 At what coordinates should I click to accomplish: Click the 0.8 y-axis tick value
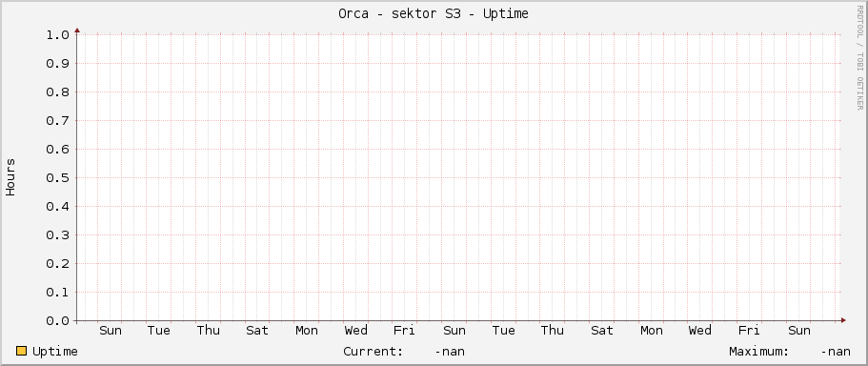click(57, 91)
